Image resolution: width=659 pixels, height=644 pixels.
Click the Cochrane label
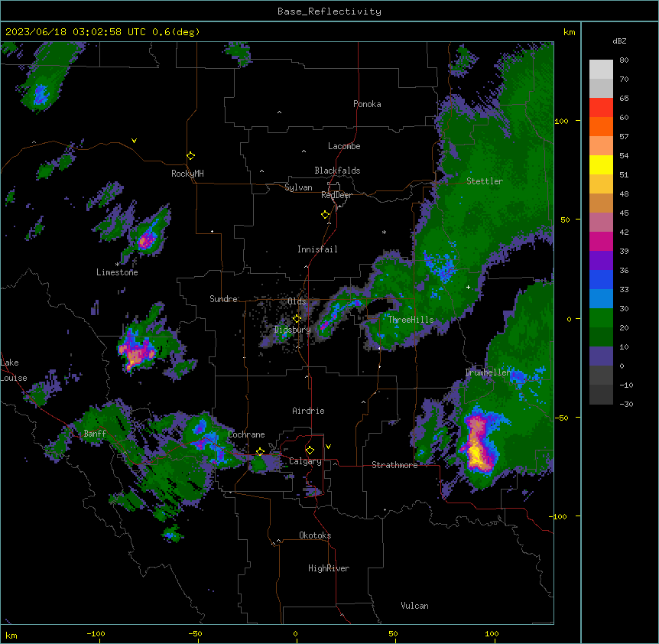(x=246, y=434)
